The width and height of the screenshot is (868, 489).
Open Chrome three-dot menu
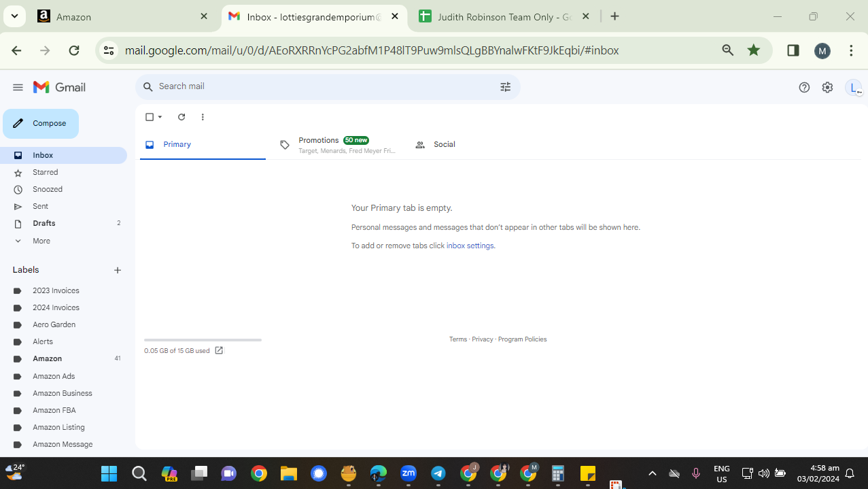851,50
